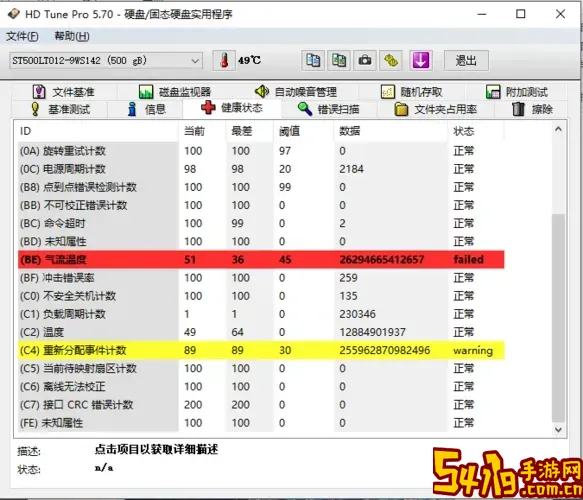Open options via the tools icon

coord(391,60)
